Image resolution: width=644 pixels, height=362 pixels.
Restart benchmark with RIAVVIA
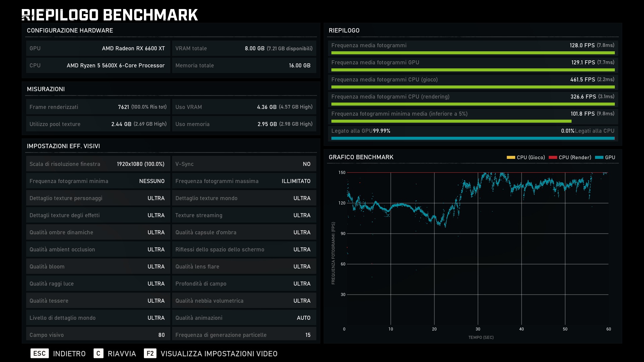coord(122,354)
